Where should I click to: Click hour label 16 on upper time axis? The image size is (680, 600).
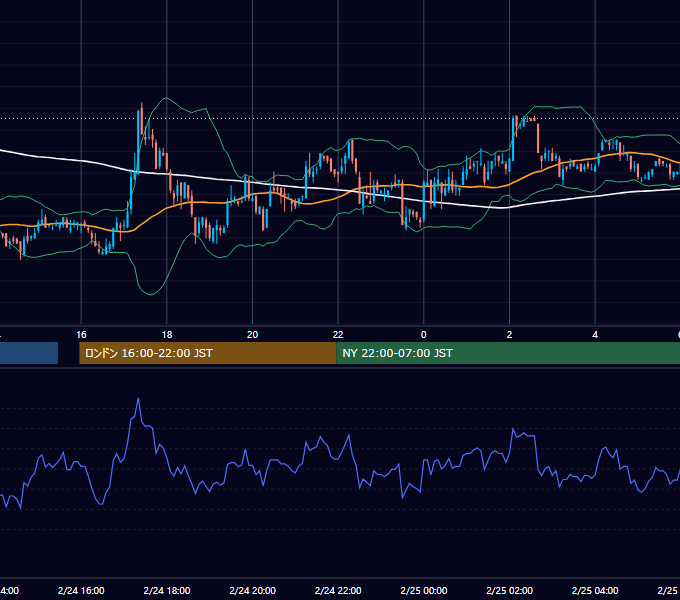[81, 335]
